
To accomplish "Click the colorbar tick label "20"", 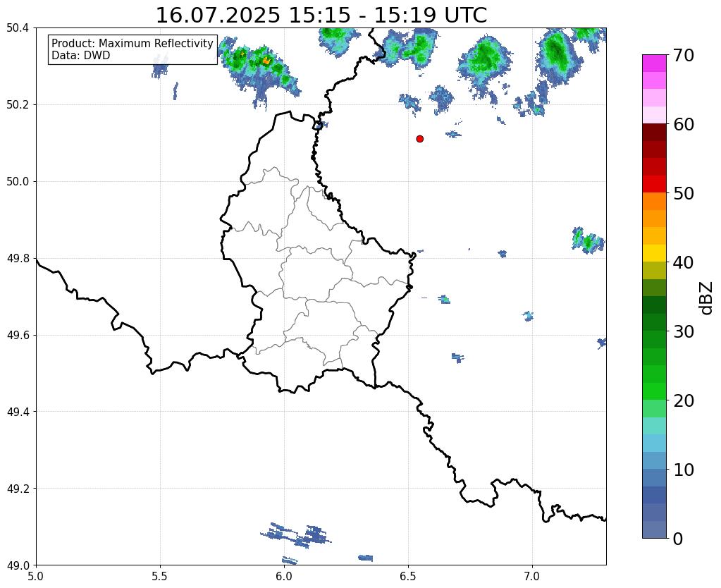I will (x=684, y=400).
